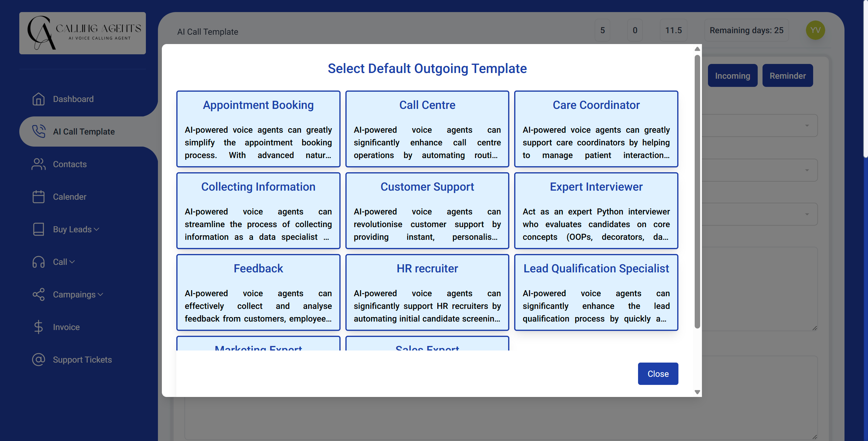Expand the Call submenu chevron
This screenshot has height=441, width=868.
71,262
